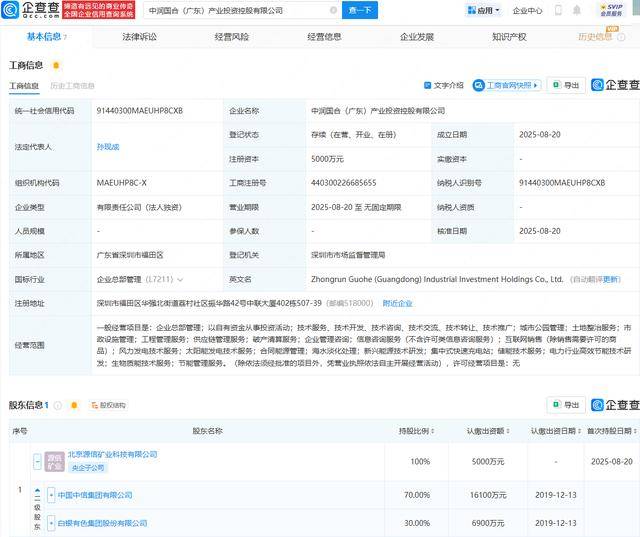Open 历史信息 VIP tab
The image size is (640, 537).
point(595,37)
